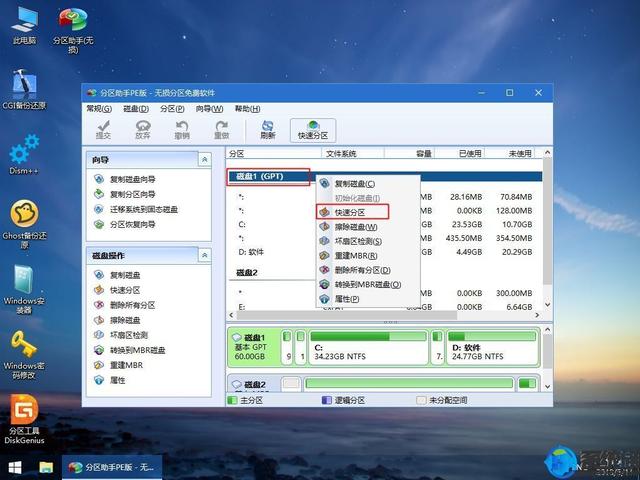
Task: Collapse the 向导 panel
Action: coord(204,160)
